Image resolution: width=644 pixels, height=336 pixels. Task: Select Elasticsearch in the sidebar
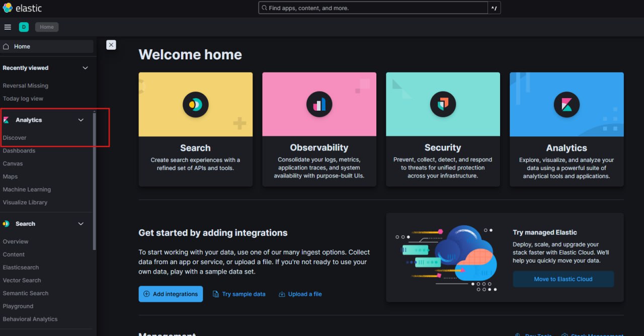(21, 268)
